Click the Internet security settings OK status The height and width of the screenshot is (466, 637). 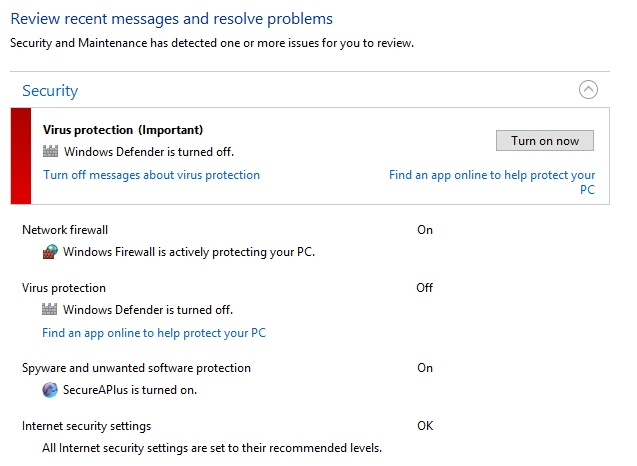(x=425, y=426)
